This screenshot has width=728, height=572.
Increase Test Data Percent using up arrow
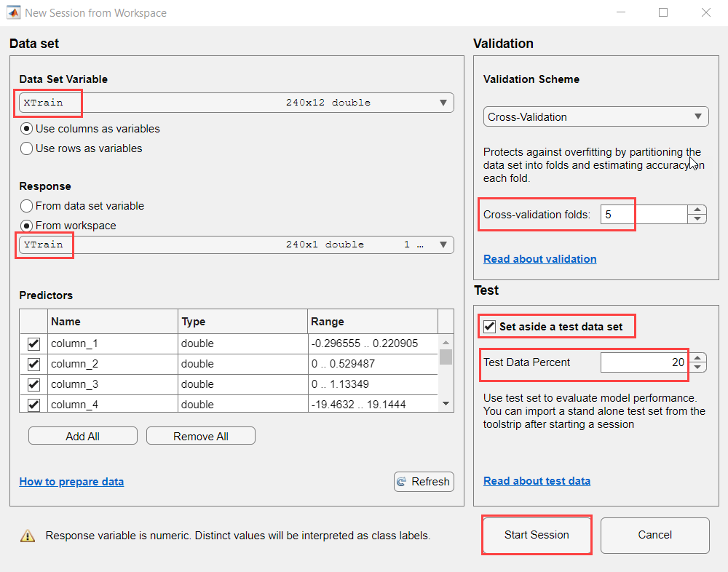click(x=697, y=357)
